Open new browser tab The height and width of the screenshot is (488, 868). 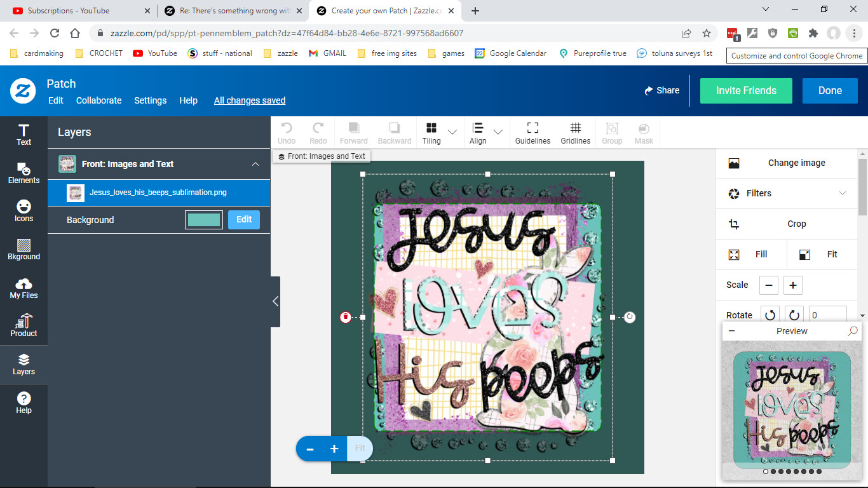point(475,11)
